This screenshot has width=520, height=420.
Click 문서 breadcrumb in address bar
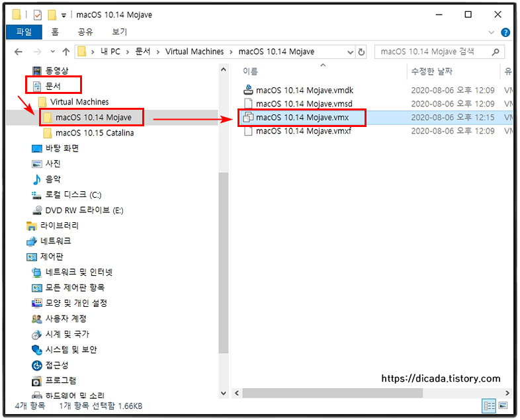(x=143, y=52)
